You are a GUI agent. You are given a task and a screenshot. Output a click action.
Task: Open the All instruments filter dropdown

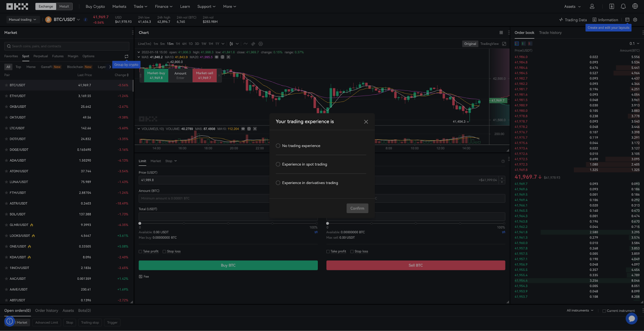point(580,310)
